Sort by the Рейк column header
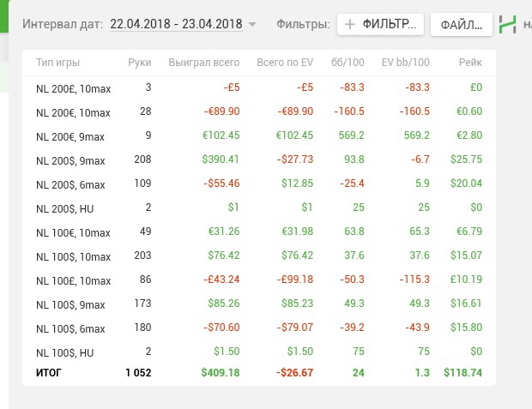 click(470, 63)
